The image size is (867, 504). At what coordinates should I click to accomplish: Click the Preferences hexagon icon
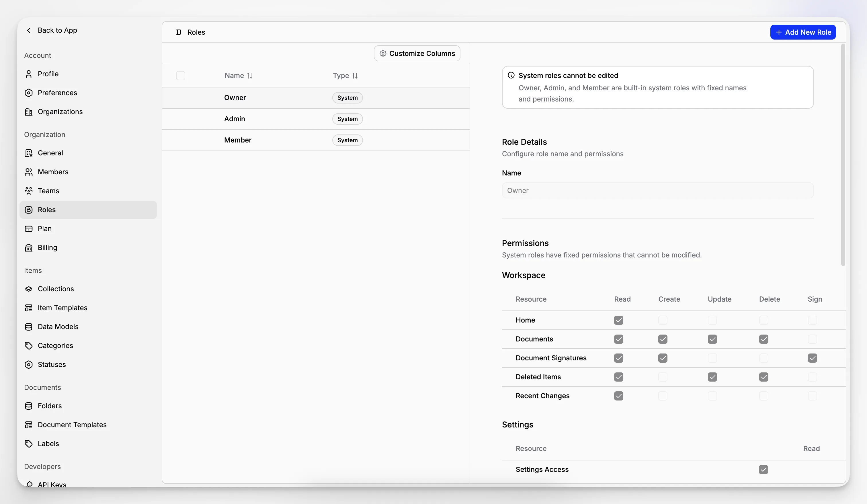pos(29,93)
